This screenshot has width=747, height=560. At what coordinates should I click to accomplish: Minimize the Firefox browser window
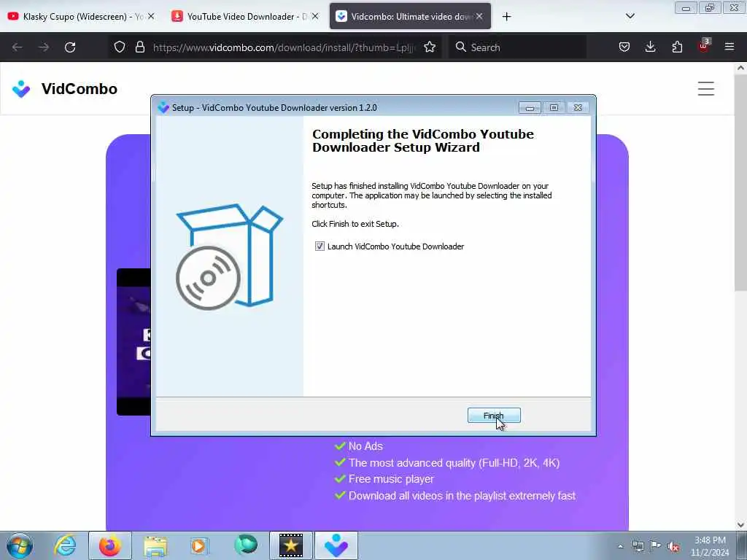coord(686,7)
